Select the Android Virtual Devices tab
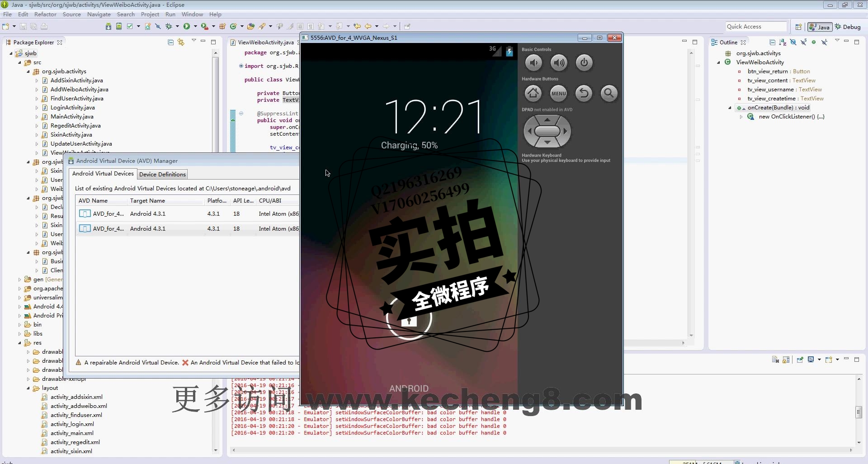The image size is (868, 464). 103,174
